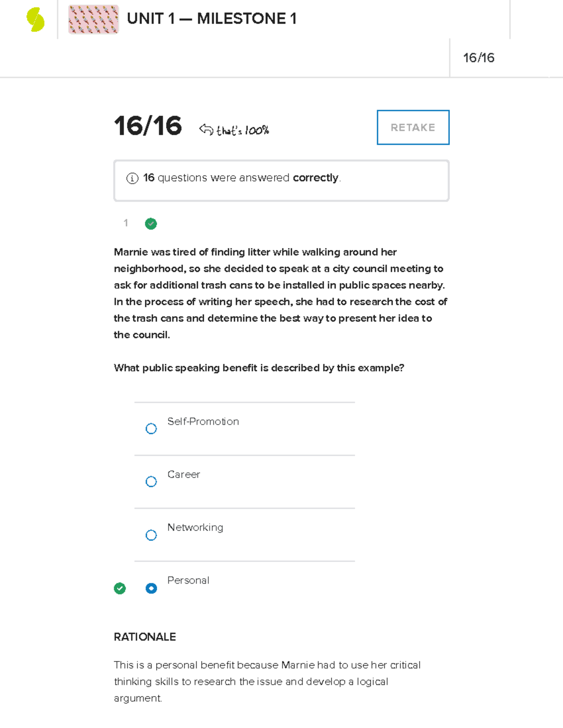Click question number 1 indicator
The width and height of the screenshot is (563, 728).
coord(126,223)
